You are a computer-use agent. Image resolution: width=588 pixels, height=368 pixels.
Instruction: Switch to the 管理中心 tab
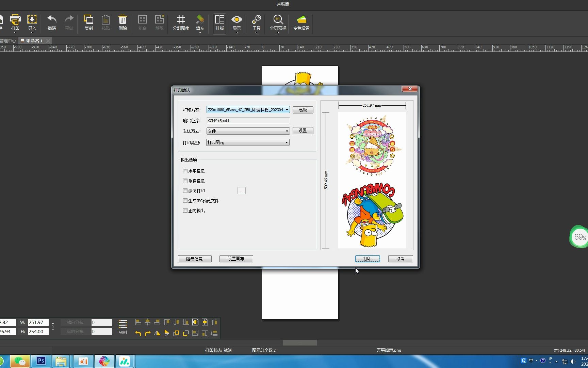pyautogui.click(x=8, y=41)
